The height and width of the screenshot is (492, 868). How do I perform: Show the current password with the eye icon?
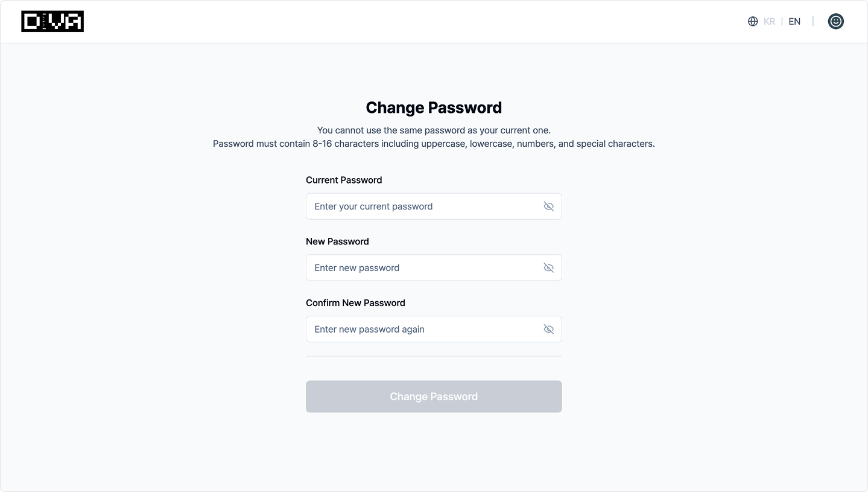coord(548,206)
